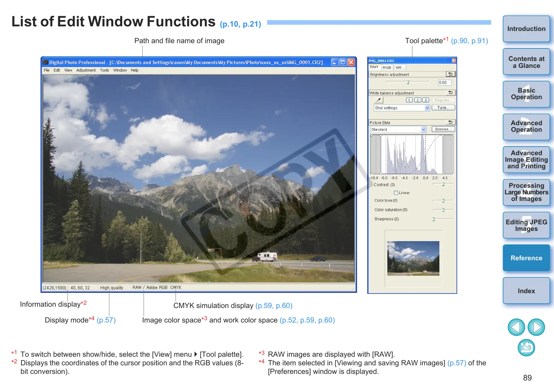This screenshot has height=392, width=554.
Task: Open the Reference section
Action: click(526, 258)
